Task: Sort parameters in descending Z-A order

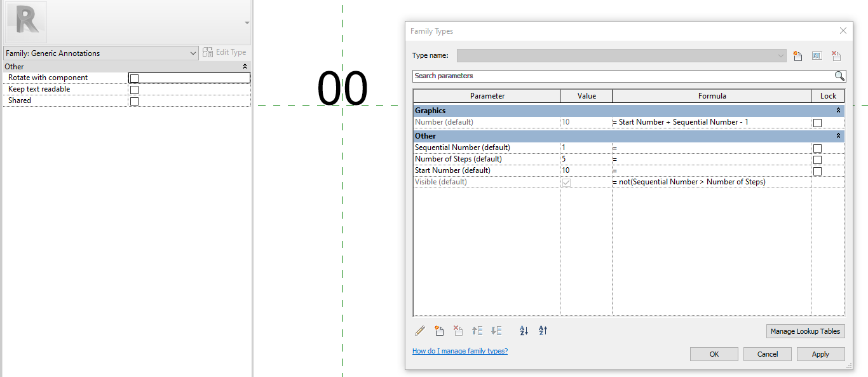Action: pos(543,331)
